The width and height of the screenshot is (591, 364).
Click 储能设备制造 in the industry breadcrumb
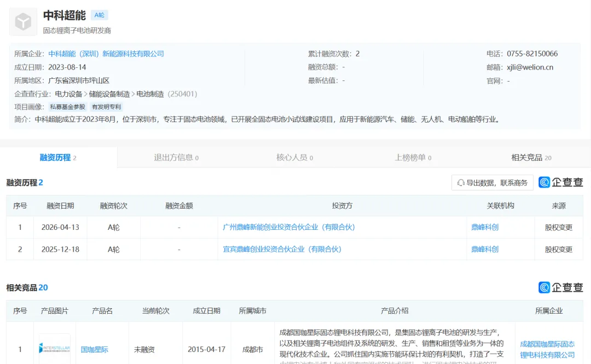(x=109, y=94)
